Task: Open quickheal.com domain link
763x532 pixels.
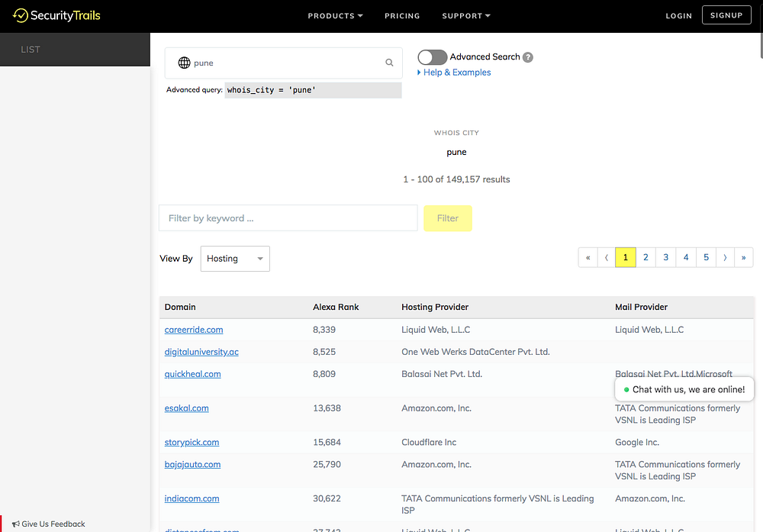Action: [x=193, y=374]
